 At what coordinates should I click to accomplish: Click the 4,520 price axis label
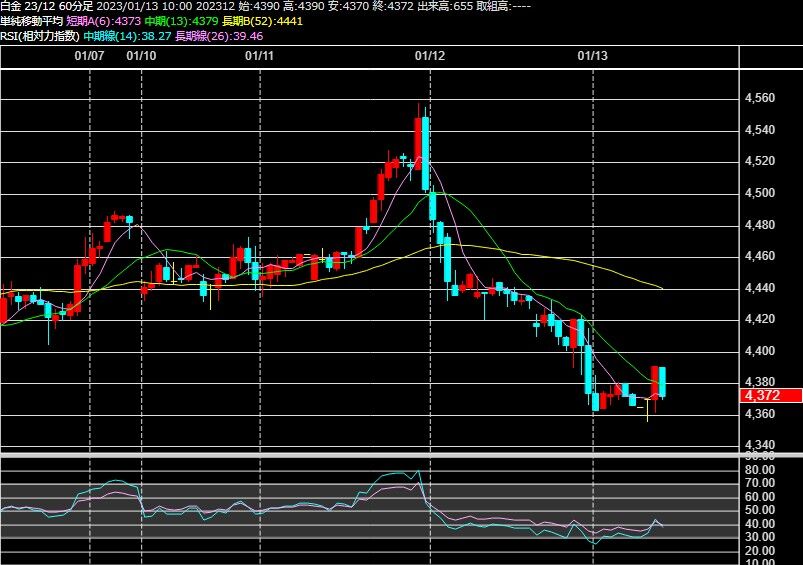click(x=760, y=161)
